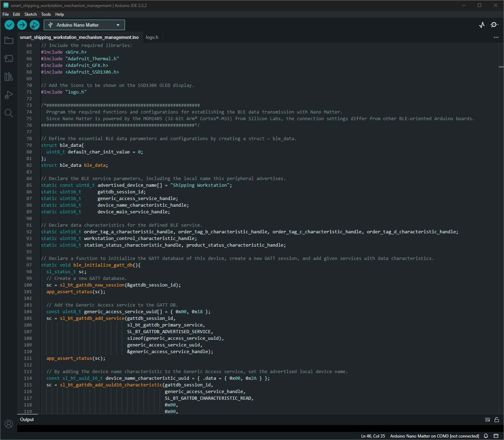Click the <Adafruit_SSD1306.h> include line
This screenshot has width=504, height=440.
[x=80, y=72]
